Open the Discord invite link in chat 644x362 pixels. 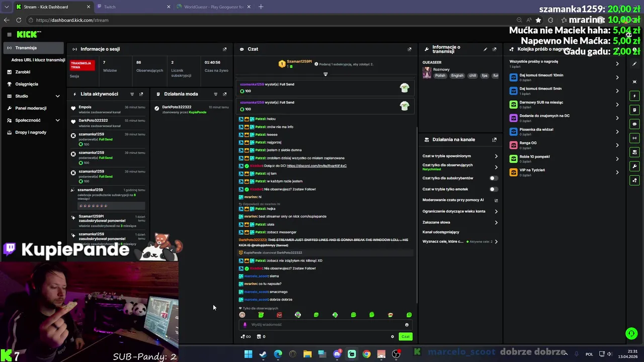(316, 166)
